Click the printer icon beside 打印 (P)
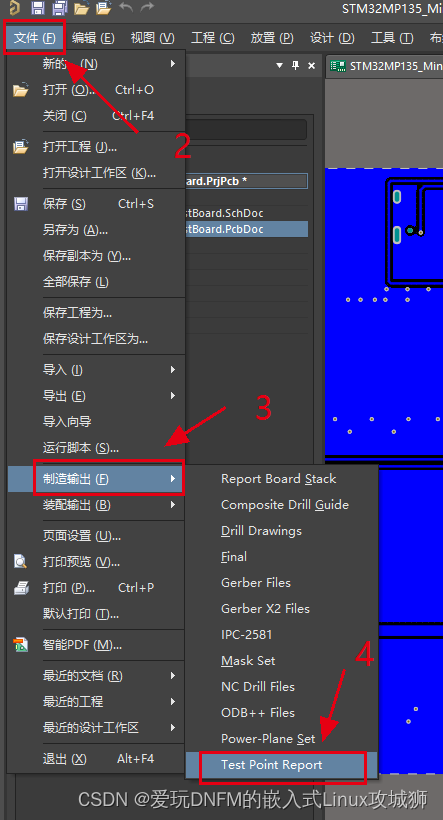 point(21,588)
